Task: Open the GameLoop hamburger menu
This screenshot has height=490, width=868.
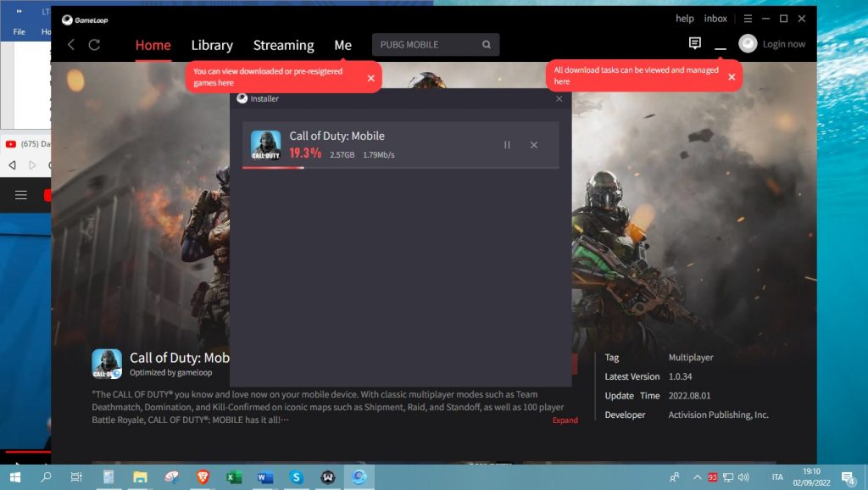Action: pyautogui.click(x=747, y=19)
